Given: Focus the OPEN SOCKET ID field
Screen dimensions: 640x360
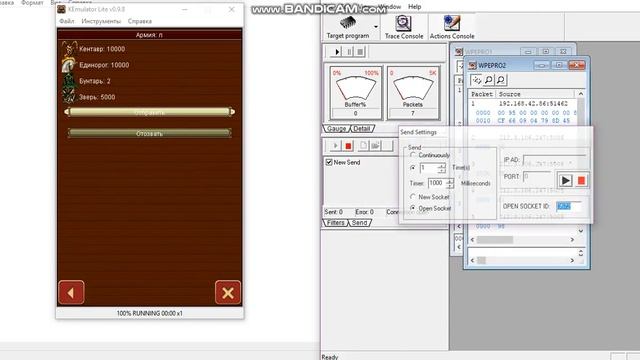Looking at the screenshot, I should (569, 206).
